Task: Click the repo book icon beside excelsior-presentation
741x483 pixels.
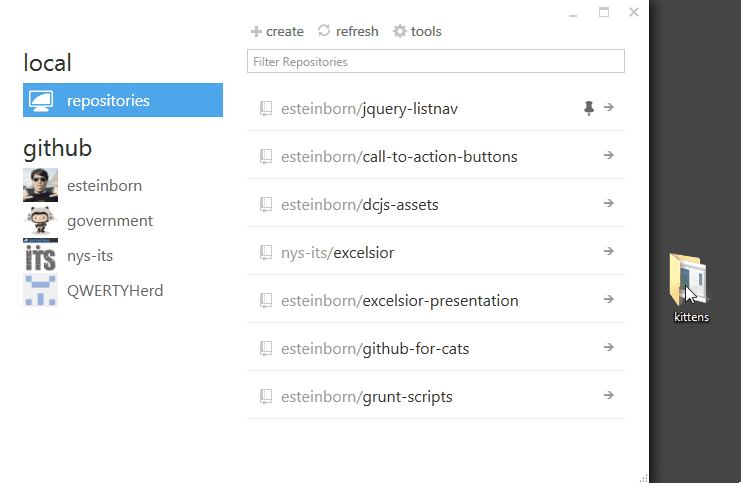Action: [266, 301]
